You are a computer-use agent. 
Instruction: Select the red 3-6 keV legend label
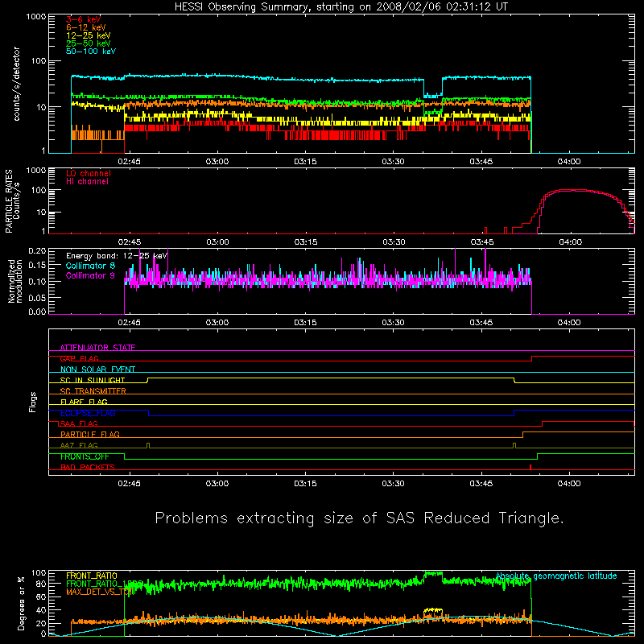click(83, 19)
